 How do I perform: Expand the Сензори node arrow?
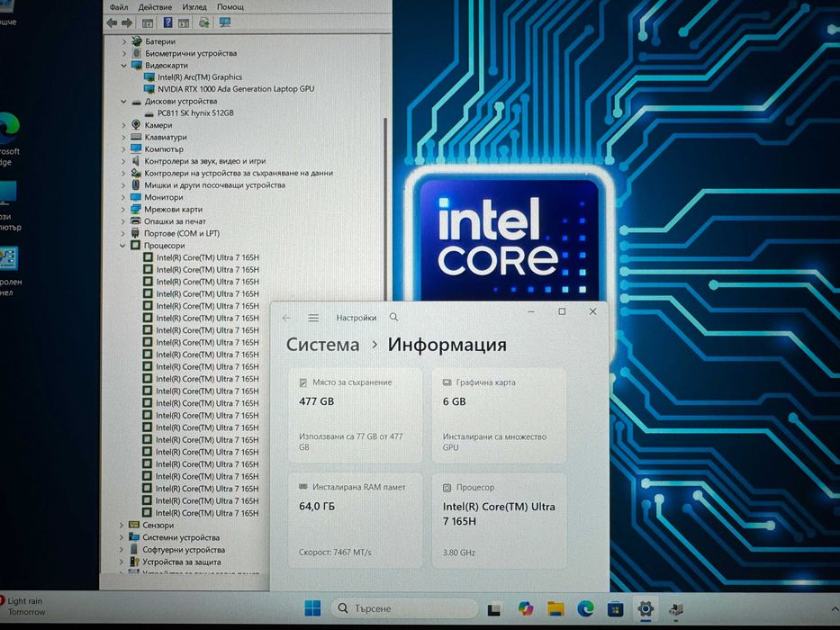point(121,525)
